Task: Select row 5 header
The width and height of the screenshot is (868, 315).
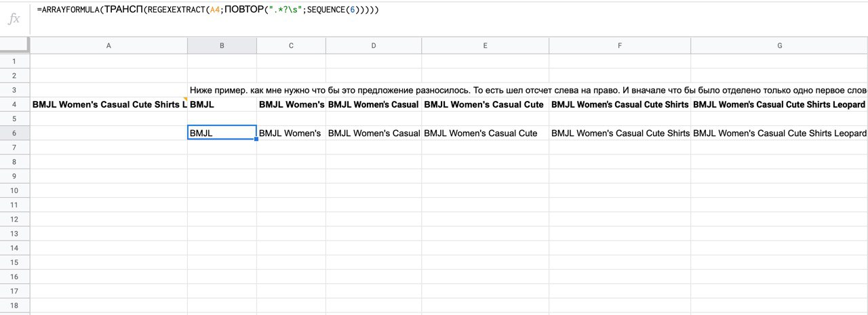Action: tap(15, 119)
